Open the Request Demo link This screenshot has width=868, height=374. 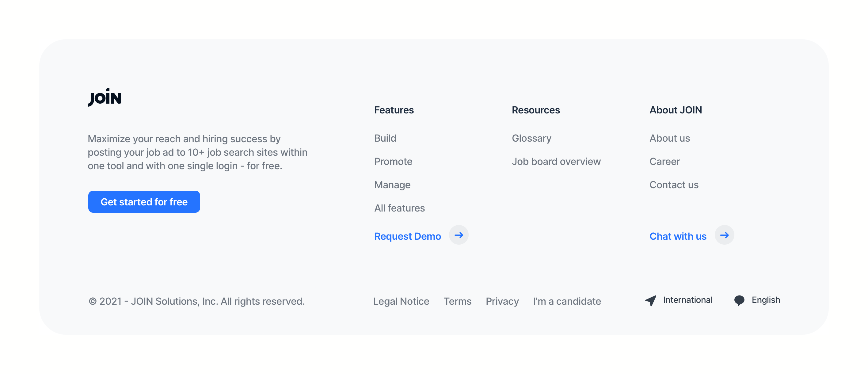tap(407, 236)
